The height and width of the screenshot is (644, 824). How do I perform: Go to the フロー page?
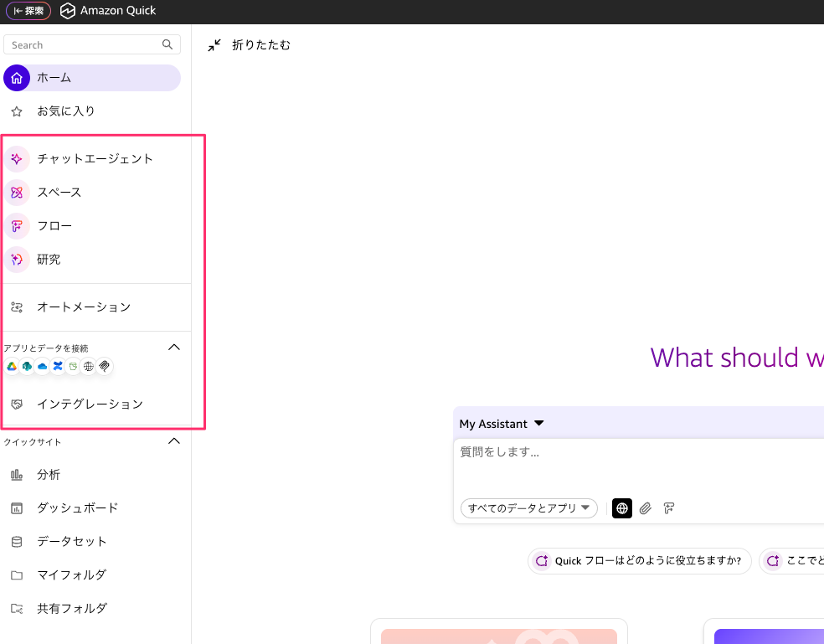(x=54, y=225)
